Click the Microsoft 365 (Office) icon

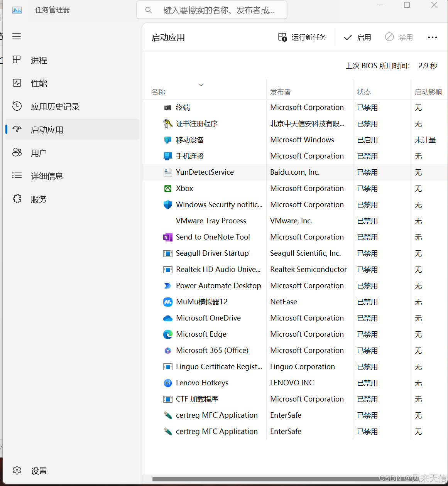[x=167, y=351]
